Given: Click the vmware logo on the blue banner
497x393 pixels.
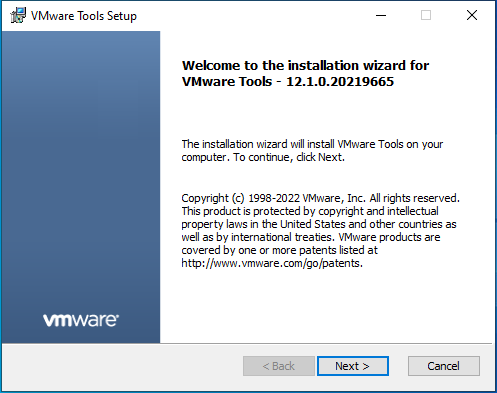Looking at the screenshot, I should (x=81, y=320).
